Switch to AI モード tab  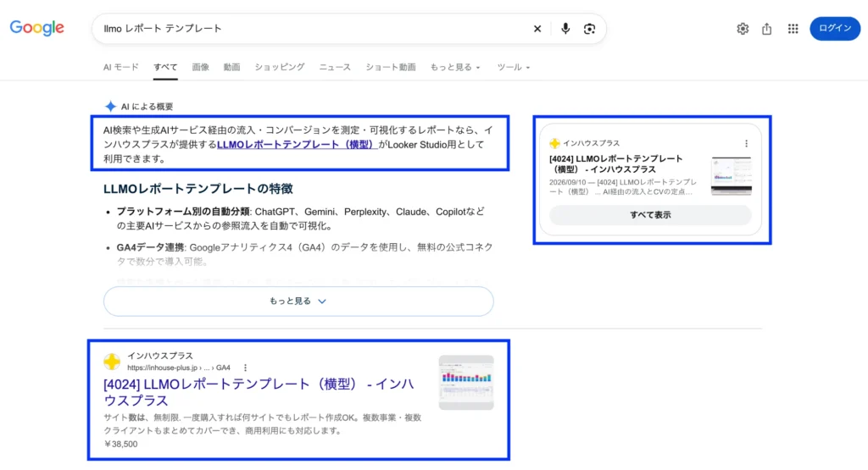click(120, 68)
